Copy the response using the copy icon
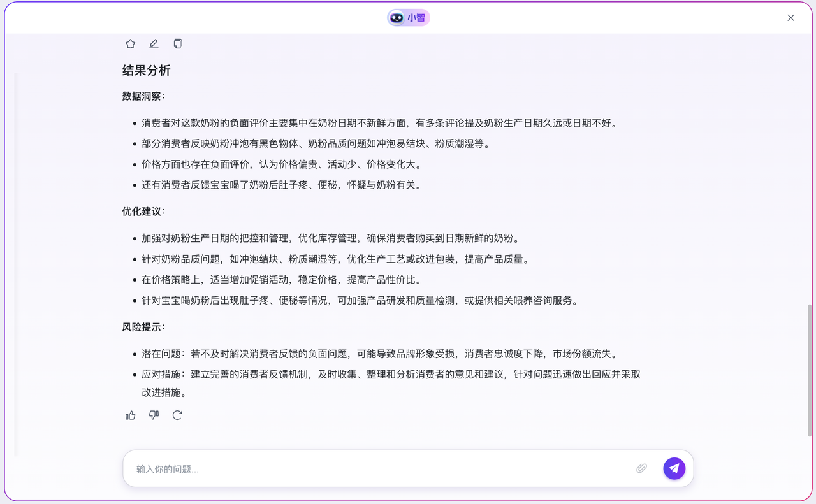This screenshot has width=816, height=504. pos(178,44)
